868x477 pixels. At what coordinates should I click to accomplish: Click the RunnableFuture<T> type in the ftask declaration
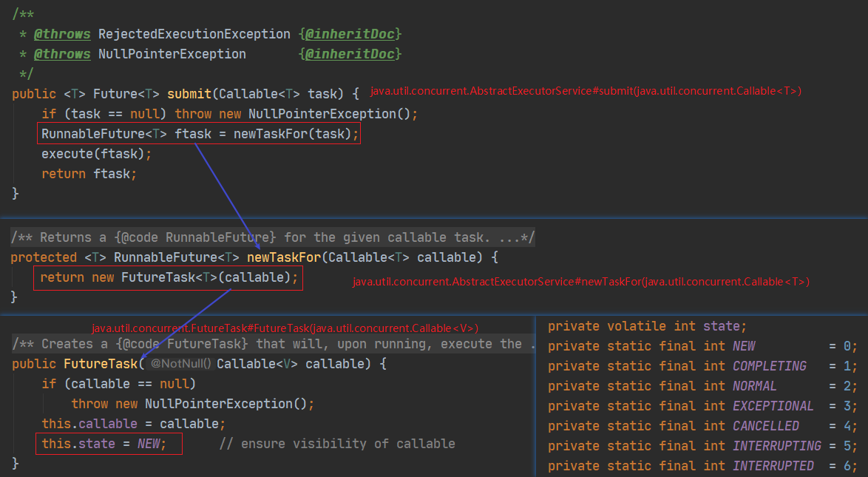click(104, 134)
